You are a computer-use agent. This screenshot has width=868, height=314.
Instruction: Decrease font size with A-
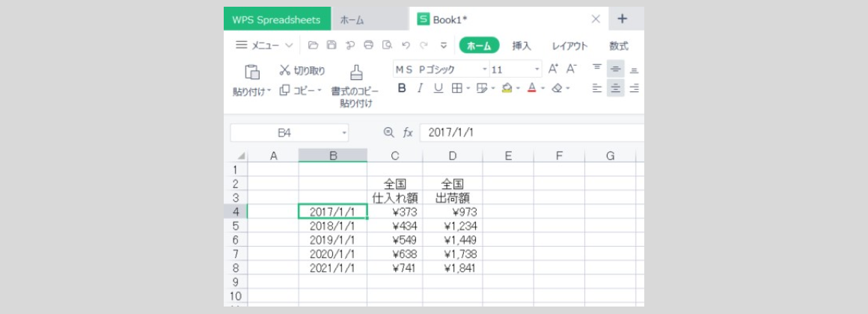tap(571, 69)
